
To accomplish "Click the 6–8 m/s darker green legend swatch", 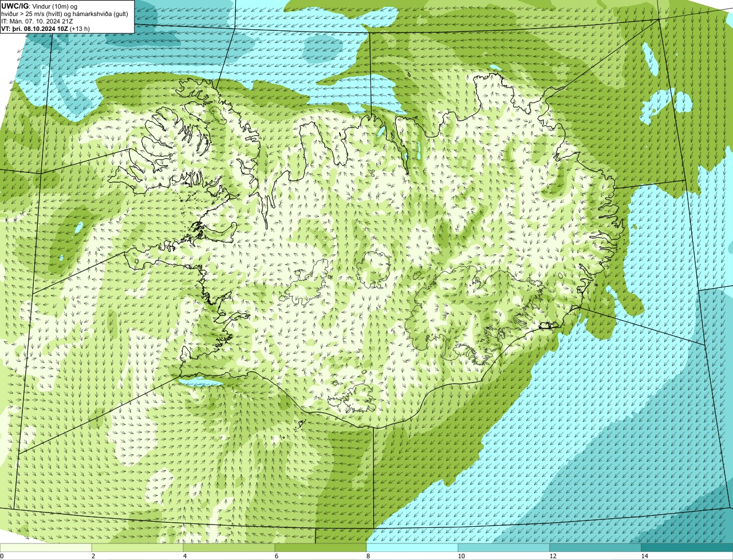I will [x=321, y=547].
